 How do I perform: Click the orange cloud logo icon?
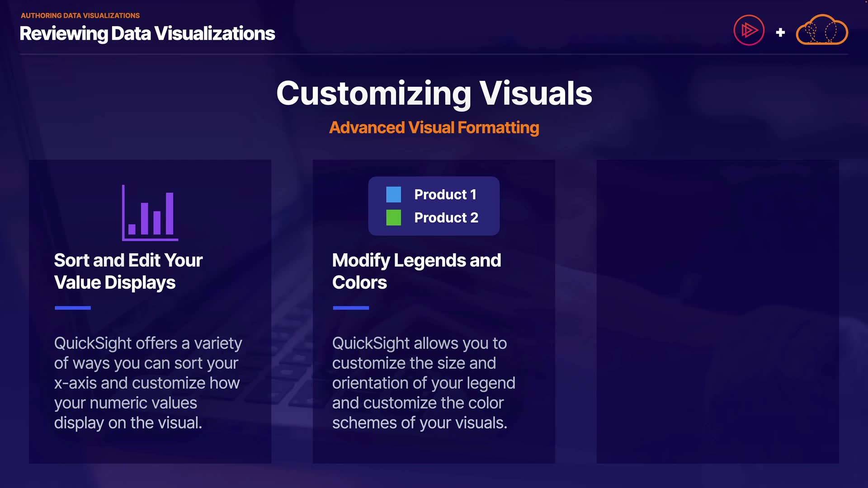click(x=821, y=31)
